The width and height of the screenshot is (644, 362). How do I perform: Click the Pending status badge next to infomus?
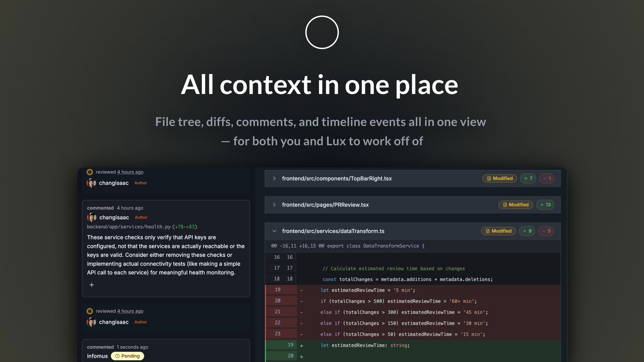[x=127, y=356]
